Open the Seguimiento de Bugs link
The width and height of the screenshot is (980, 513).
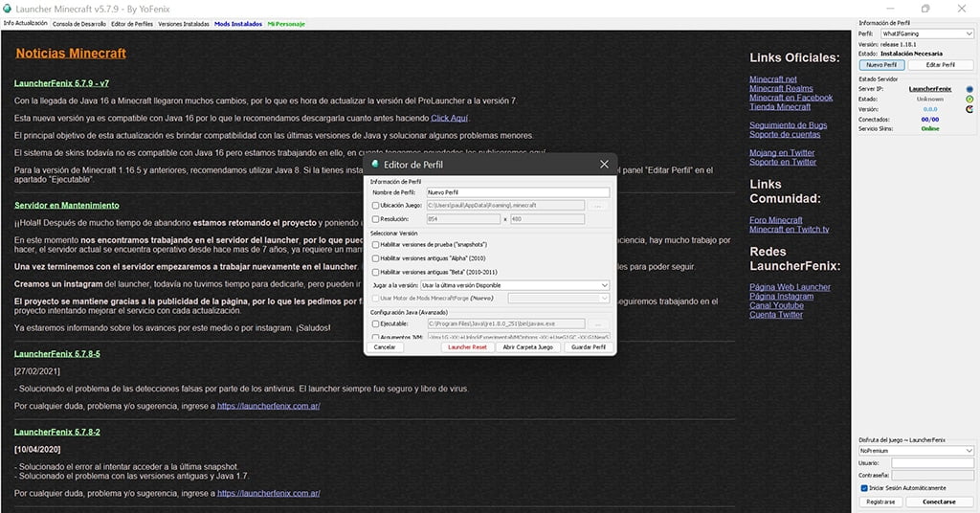pyautogui.click(x=789, y=125)
